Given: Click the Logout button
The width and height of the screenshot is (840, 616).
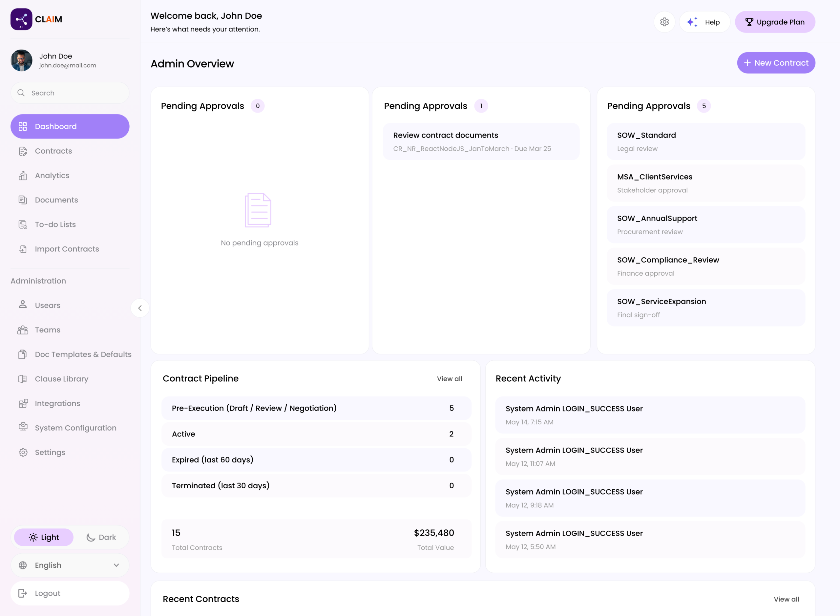Looking at the screenshot, I should click(x=70, y=593).
